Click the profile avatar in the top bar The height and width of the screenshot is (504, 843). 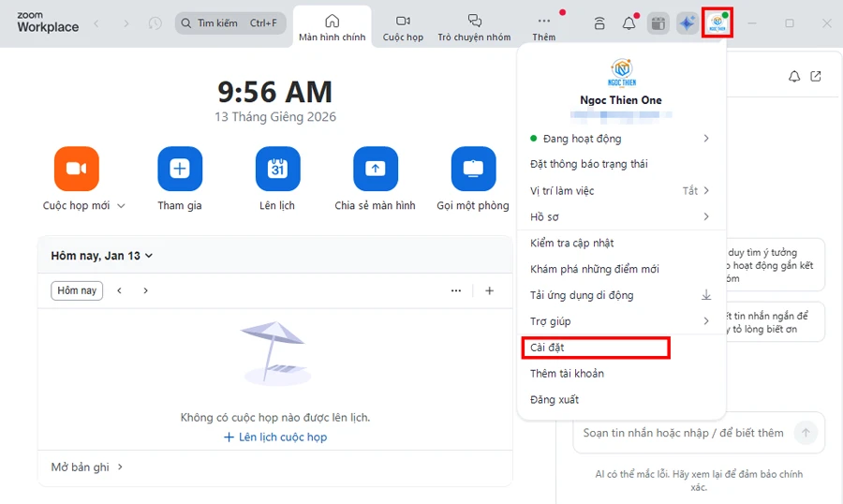tap(717, 23)
